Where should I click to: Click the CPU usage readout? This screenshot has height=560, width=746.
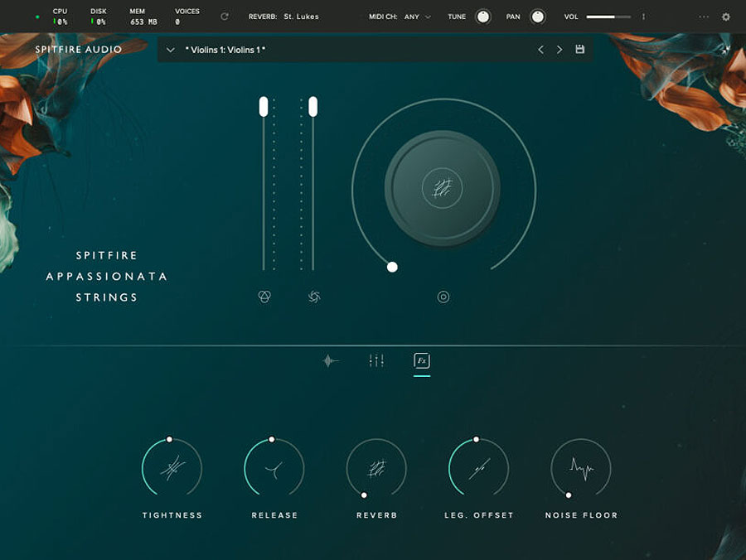(x=60, y=17)
